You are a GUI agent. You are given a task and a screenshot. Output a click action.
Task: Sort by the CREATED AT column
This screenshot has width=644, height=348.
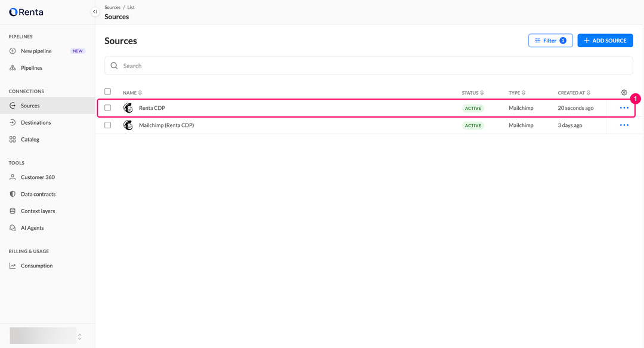click(574, 93)
